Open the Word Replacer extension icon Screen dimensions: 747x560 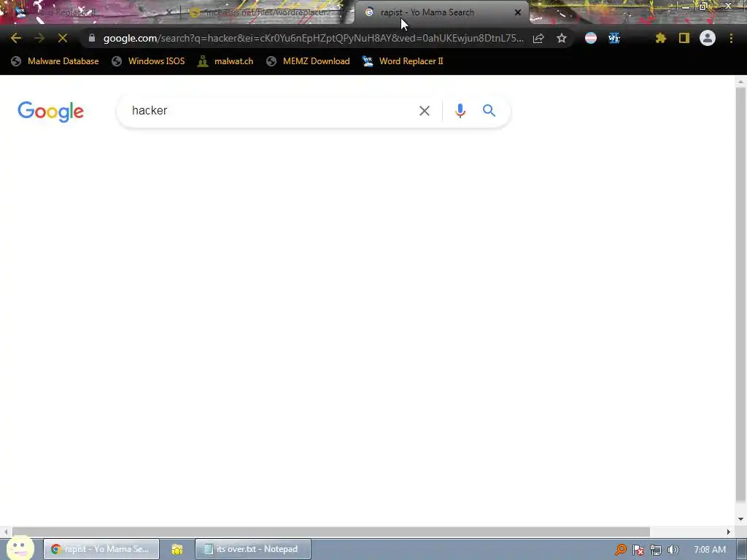coord(614,38)
